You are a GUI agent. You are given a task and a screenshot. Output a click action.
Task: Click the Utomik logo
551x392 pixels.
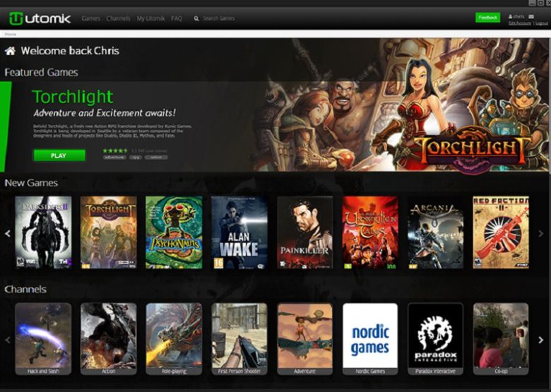tap(40, 18)
